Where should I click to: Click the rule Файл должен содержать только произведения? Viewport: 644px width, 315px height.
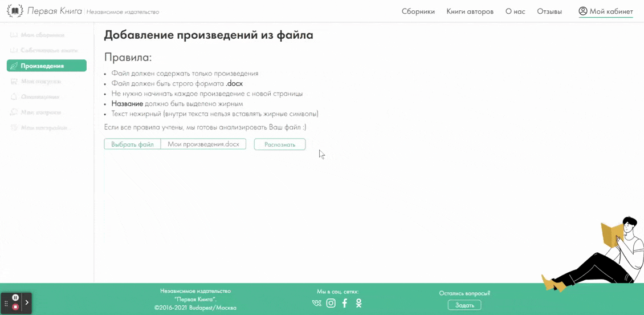click(185, 74)
